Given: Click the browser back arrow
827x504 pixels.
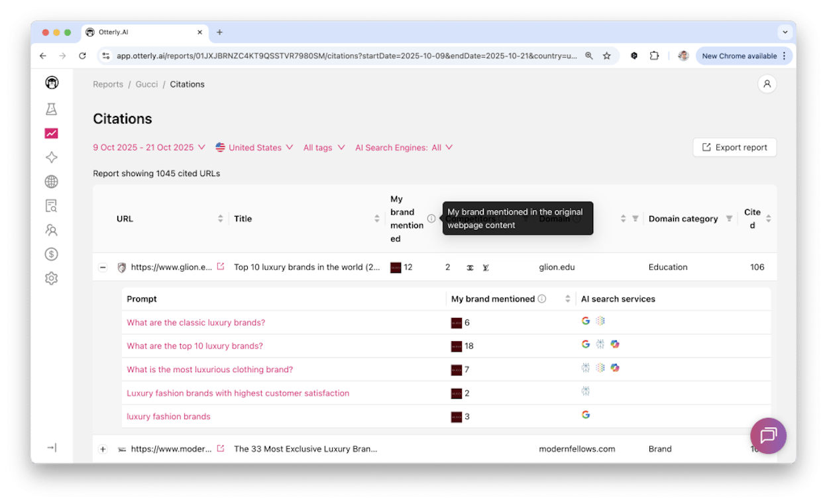Looking at the screenshot, I should [43, 56].
